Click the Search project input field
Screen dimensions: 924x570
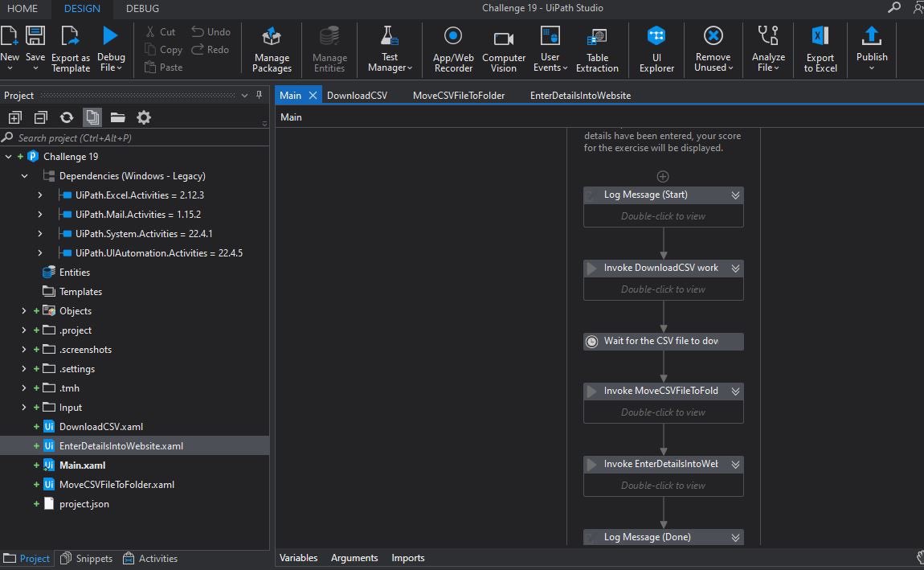[x=134, y=138]
